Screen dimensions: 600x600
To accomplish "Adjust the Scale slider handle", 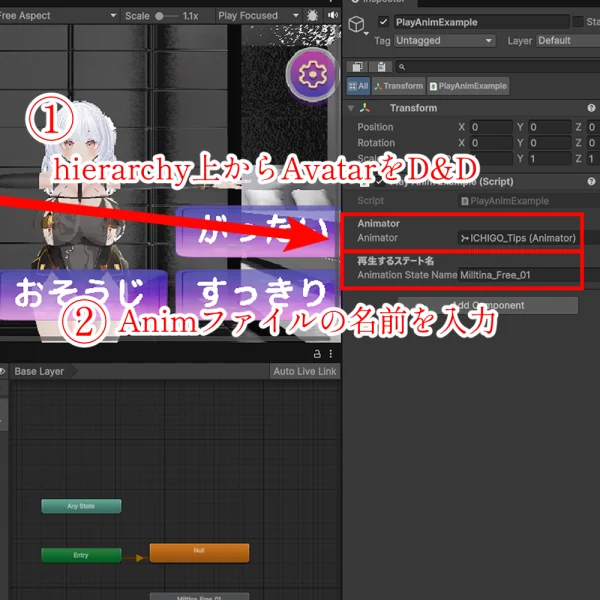I will (x=159, y=16).
